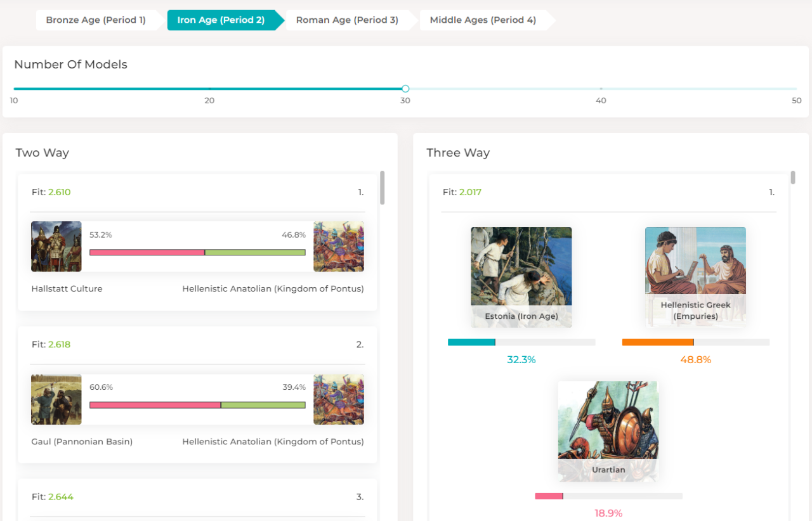The height and width of the screenshot is (521, 812).
Task: Open the Pontus thumbnail in the Fit 2.610 card
Action: [x=339, y=247]
